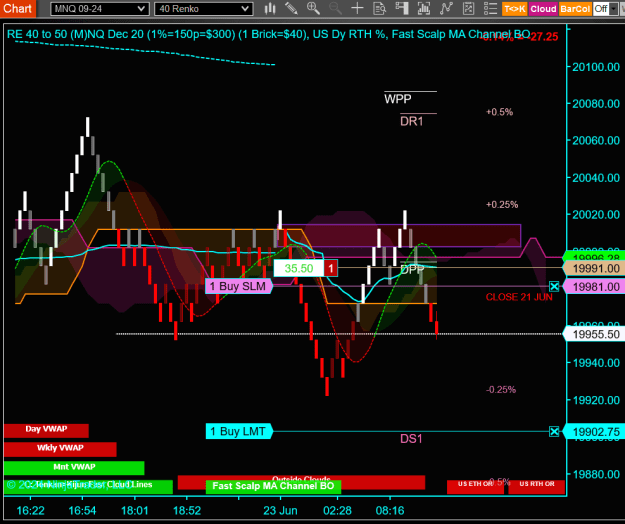Click the Mnt VWAP status label
The width and height of the screenshot is (625, 524).
coord(74,467)
